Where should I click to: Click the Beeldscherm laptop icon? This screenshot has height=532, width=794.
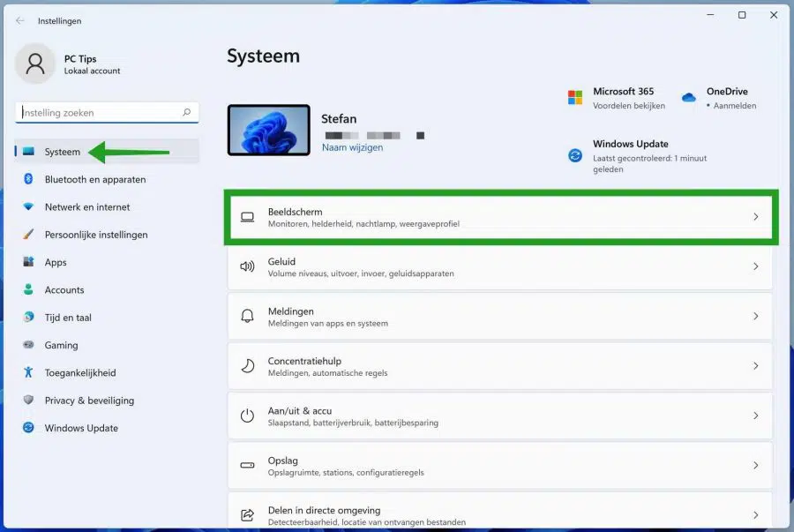[247, 217]
